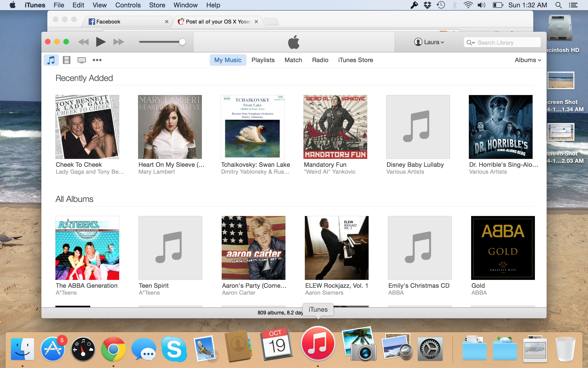The width and height of the screenshot is (588, 368).
Task: Open the Calendar icon showing Oct 19
Action: coord(277,344)
